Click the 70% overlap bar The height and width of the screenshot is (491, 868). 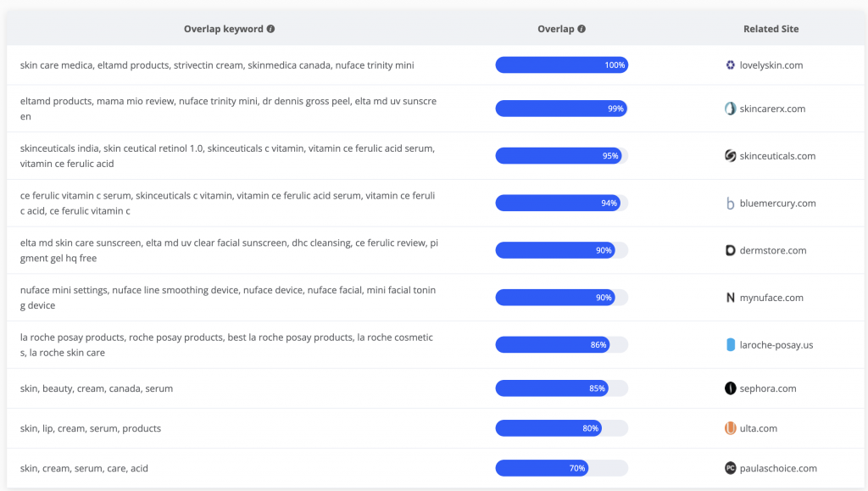[x=561, y=468]
